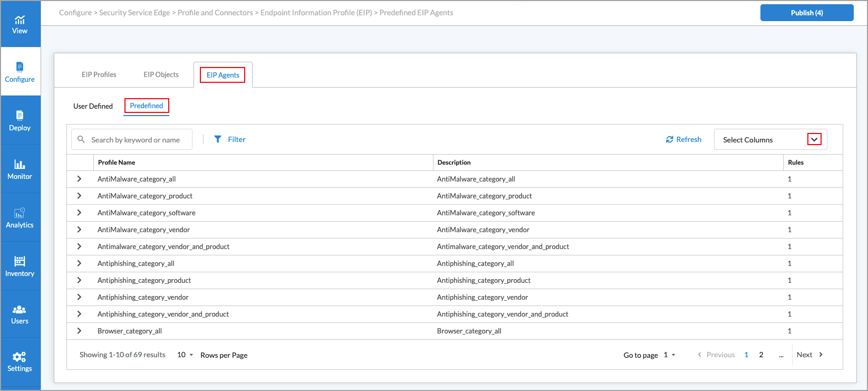Image resolution: width=868 pixels, height=391 pixels.
Task: Click the search magnifier icon
Action: (x=81, y=139)
